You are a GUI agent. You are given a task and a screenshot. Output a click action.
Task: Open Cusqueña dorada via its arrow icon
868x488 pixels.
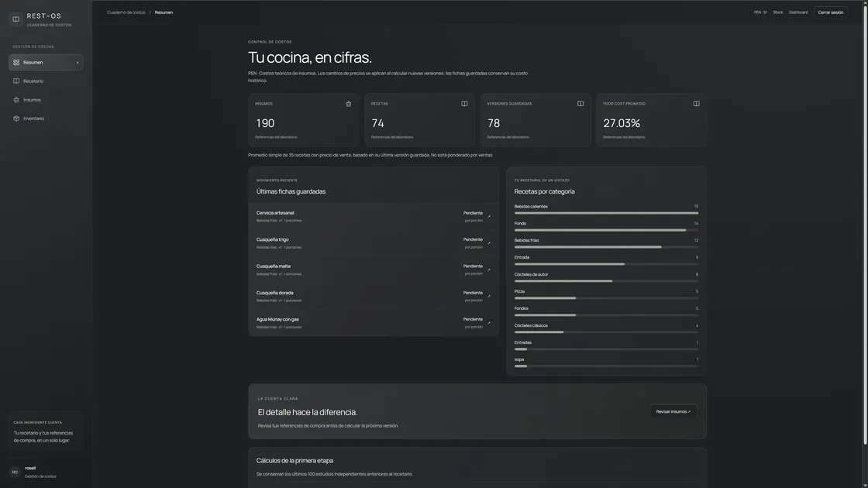489,296
